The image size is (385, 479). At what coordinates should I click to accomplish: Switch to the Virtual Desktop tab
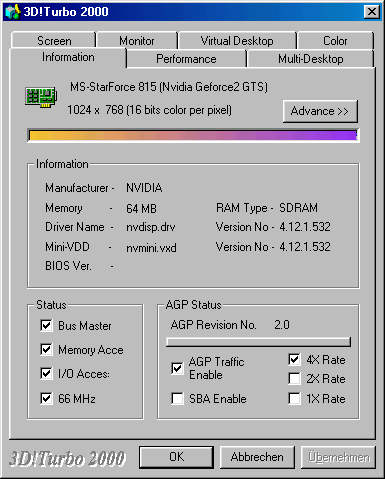coord(237,40)
